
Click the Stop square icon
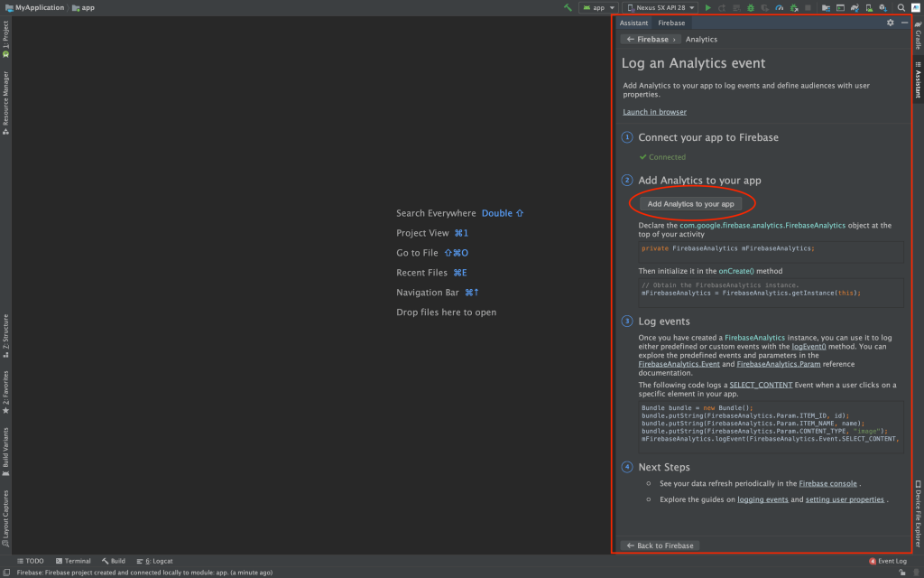point(808,7)
